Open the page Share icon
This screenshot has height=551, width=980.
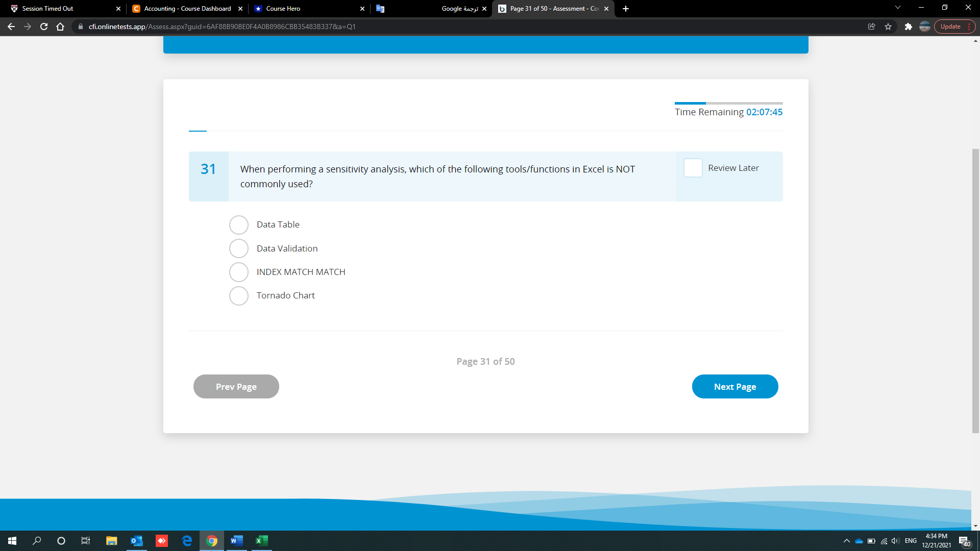click(872, 27)
